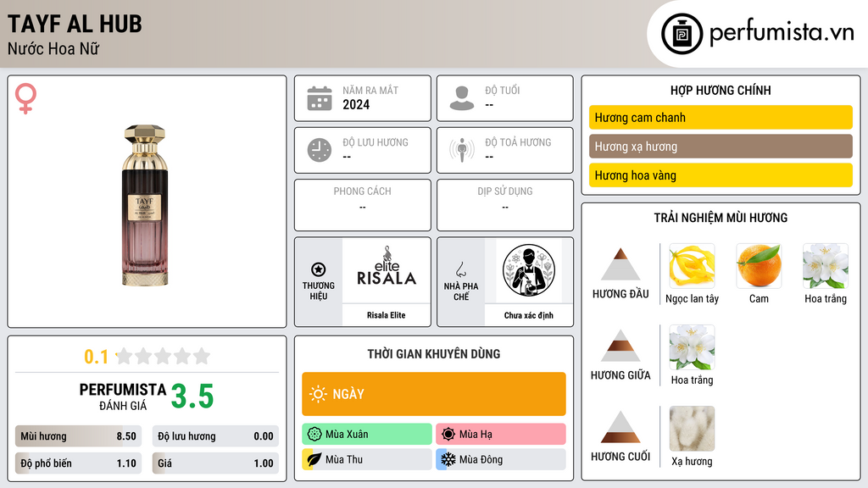Click the Hương cuối pyramid icon
This screenshot has width=868, height=488.
(620, 427)
